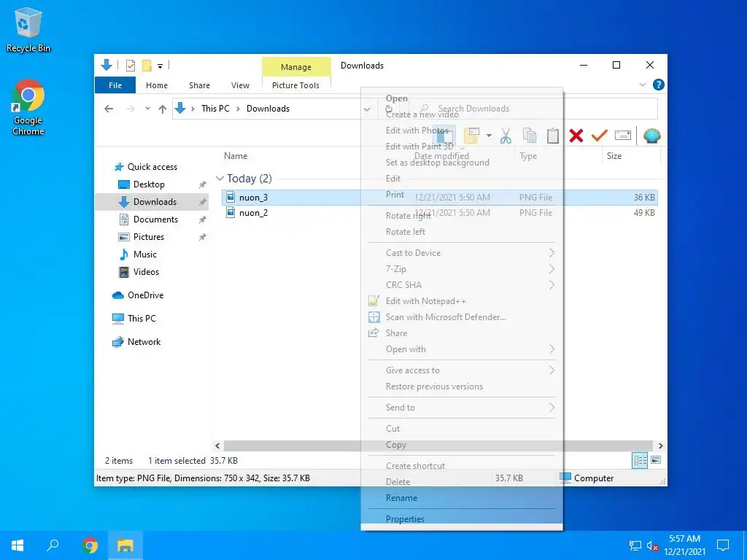This screenshot has width=747, height=560.
Task: Open the Recycle Bin desktop icon
Action: [x=28, y=29]
